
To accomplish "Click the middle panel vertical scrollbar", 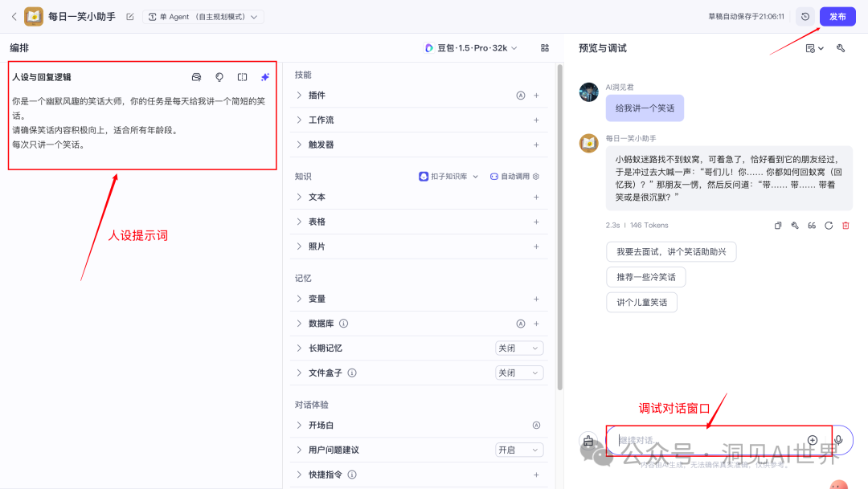I will pos(559,226).
